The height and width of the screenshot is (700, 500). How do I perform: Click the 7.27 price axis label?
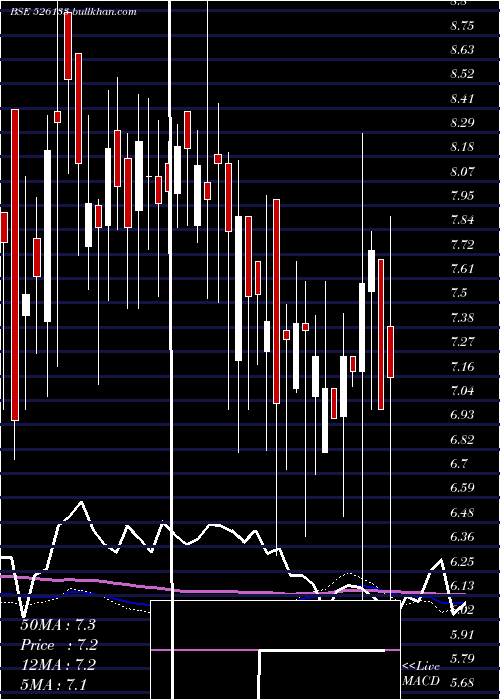coord(462,342)
